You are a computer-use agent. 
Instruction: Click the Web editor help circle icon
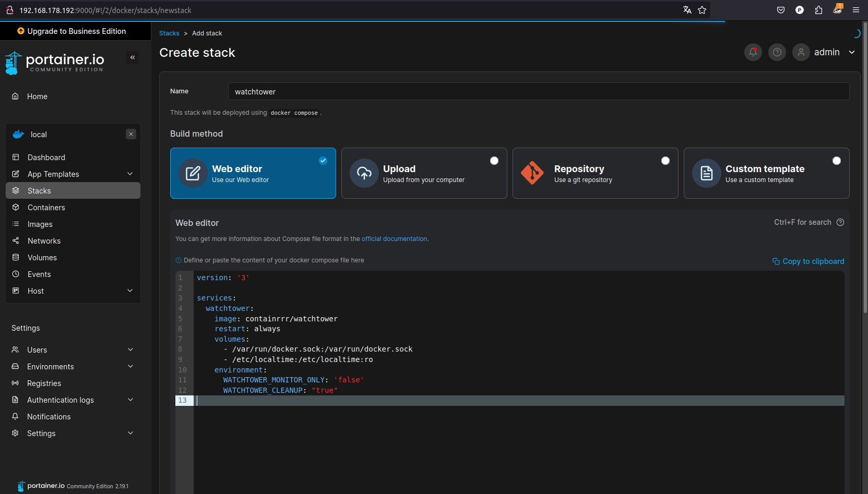point(840,222)
